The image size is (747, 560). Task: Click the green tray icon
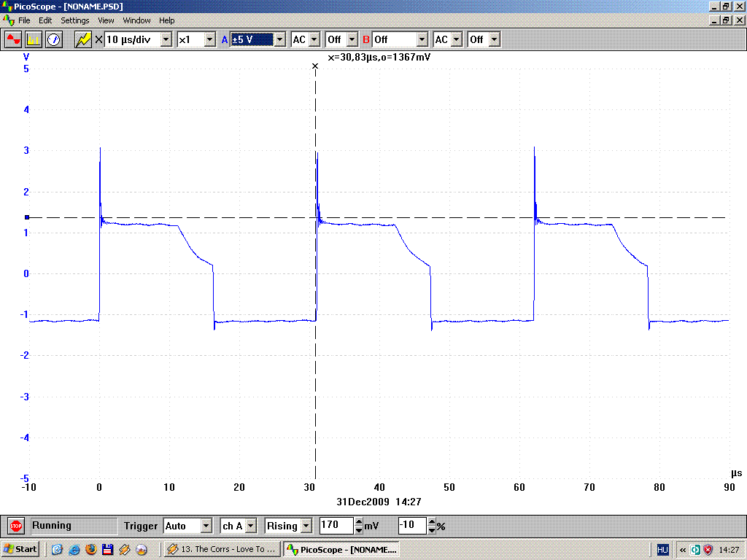695,550
